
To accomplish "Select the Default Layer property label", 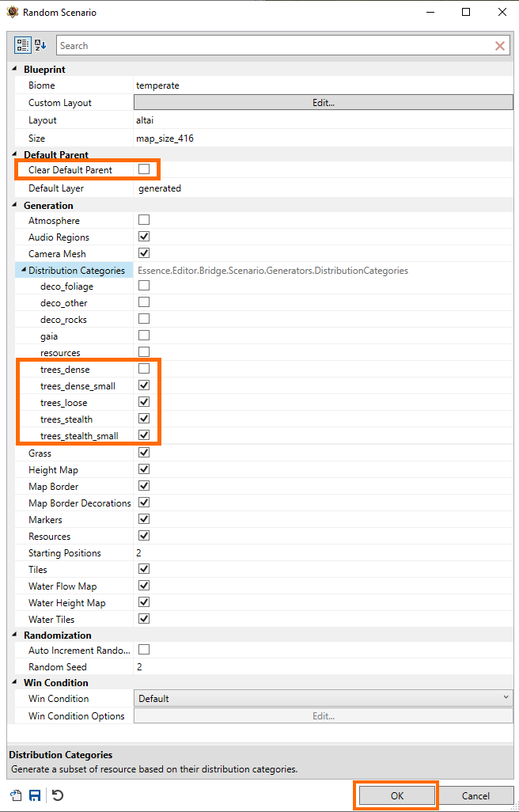I will (56, 188).
